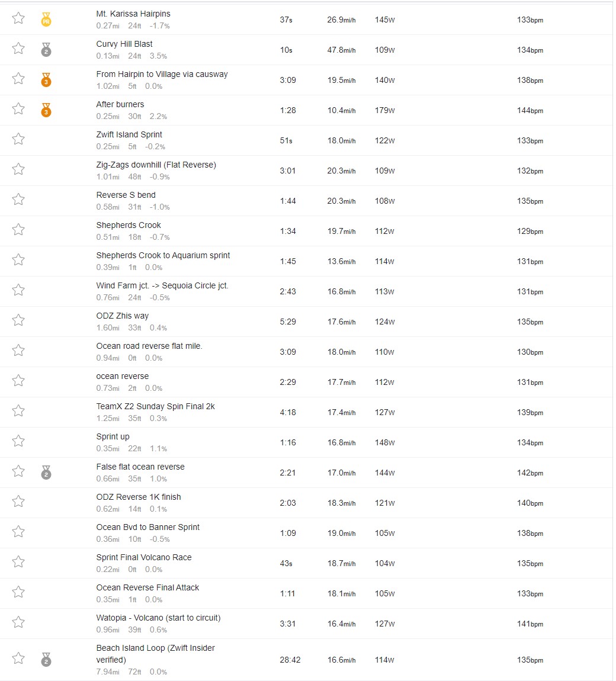The width and height of the screenshot is (616, 681).
Task: Star the Sprint up segment
Action: 18,441
